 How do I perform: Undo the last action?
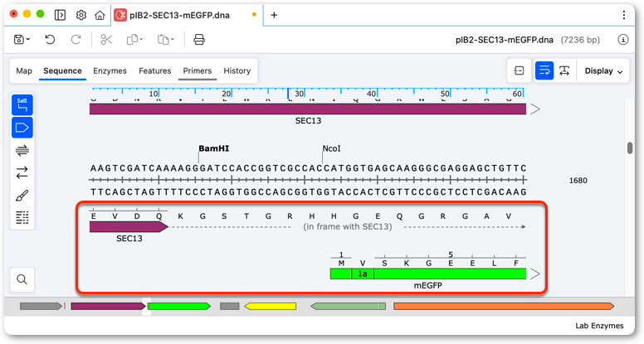(x=50, y=39)
